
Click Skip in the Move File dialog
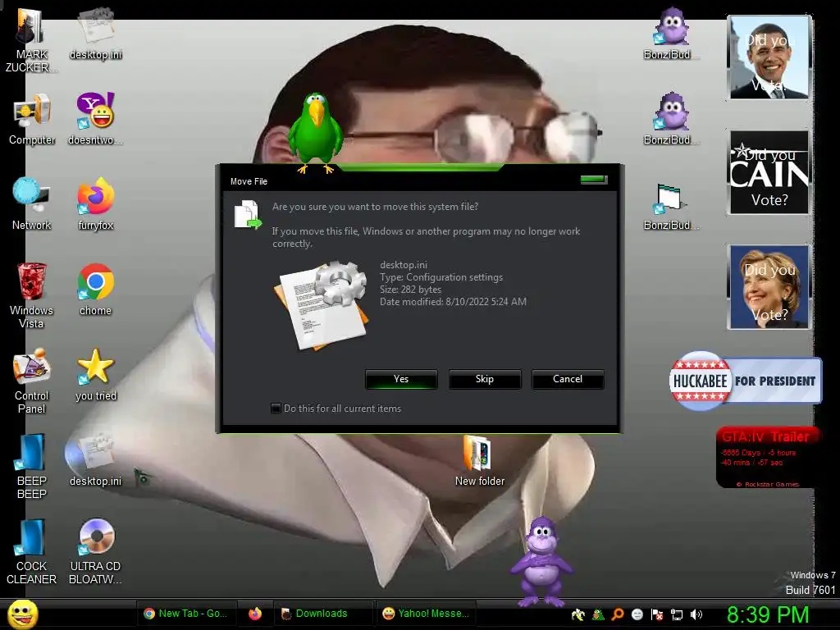(x=484, y=379)
